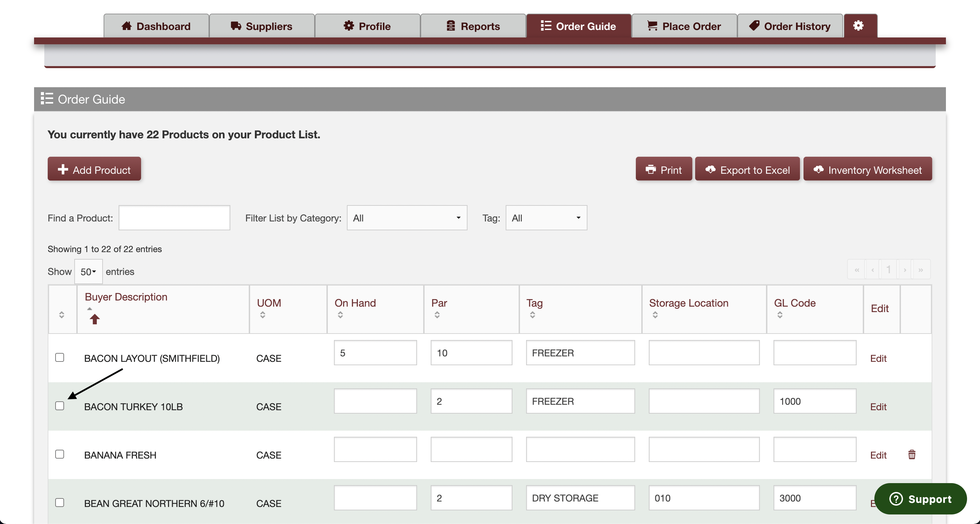This screenshot has height=524, width=980.
Task: Tick the BACON TURKEY 10LB checkbox
Action: [x=59, y=406]
